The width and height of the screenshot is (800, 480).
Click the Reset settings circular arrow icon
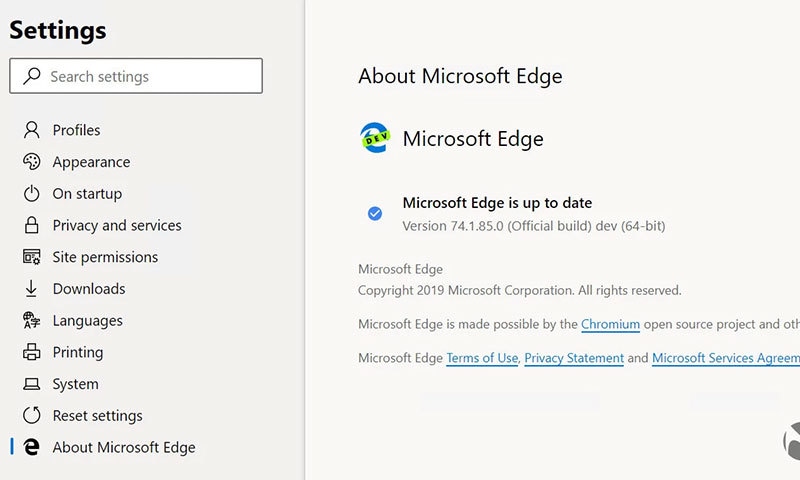tap(32, 415)
